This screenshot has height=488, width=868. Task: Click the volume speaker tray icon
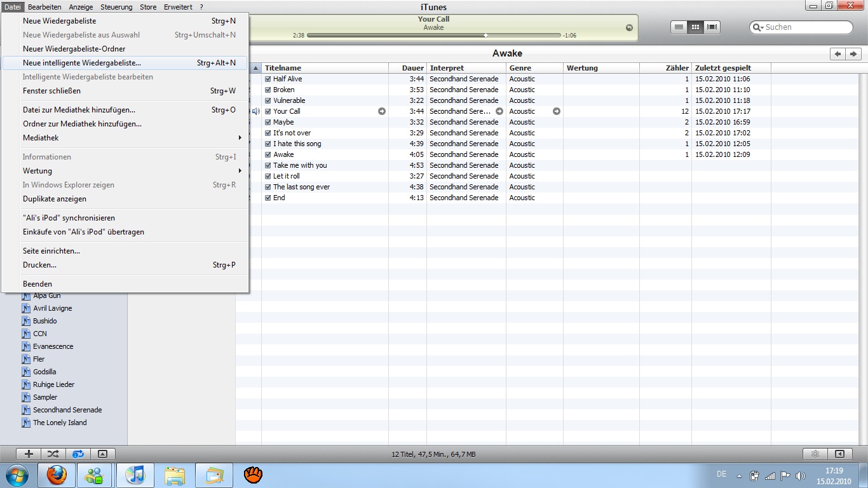coord(801,475)
